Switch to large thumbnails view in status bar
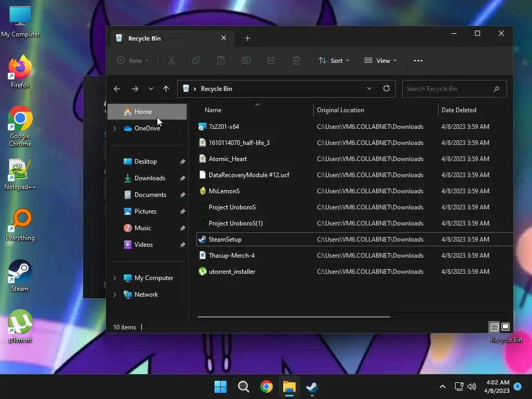This screenshot has width=532, height=399. click(x=505, y=327)
